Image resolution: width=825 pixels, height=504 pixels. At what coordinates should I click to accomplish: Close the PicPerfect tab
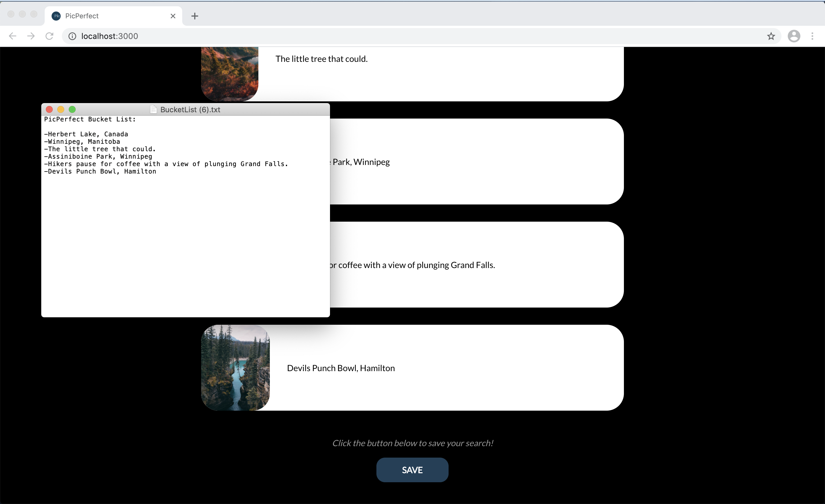(x=173, y=16)
